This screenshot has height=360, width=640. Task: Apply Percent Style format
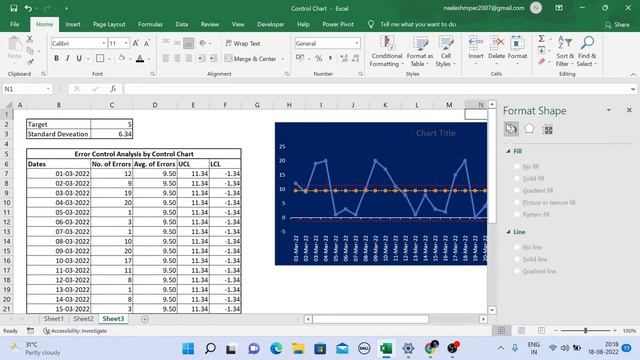(x=319, y=59)
